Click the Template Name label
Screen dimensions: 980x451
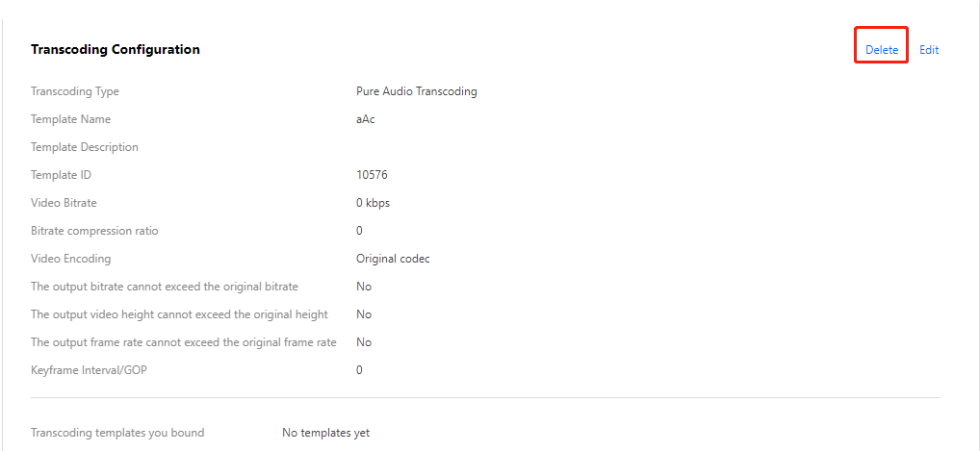(x=70, y=119)
